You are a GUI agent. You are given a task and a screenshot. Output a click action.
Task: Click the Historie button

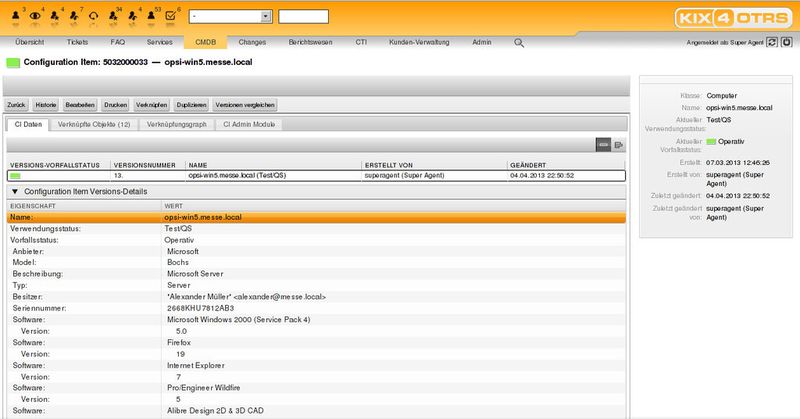coord(45,105)
